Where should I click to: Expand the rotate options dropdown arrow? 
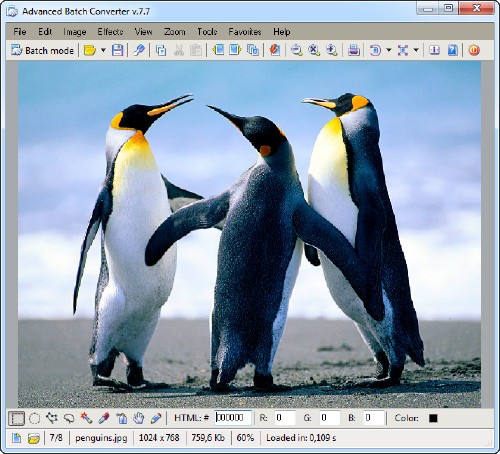pos(389,50)
